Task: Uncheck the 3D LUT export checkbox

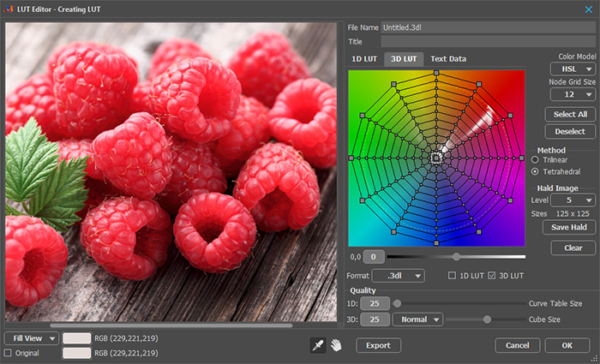Action: 492,275
